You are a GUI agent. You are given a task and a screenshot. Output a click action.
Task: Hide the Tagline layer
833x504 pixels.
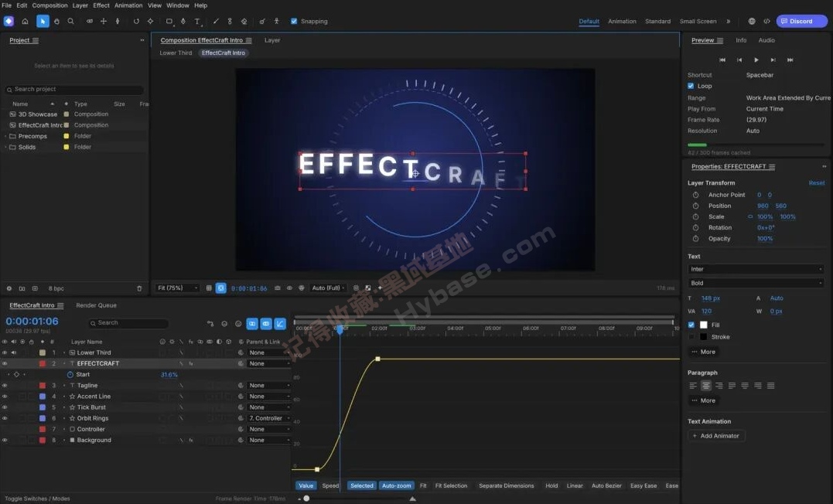point(5,386)
